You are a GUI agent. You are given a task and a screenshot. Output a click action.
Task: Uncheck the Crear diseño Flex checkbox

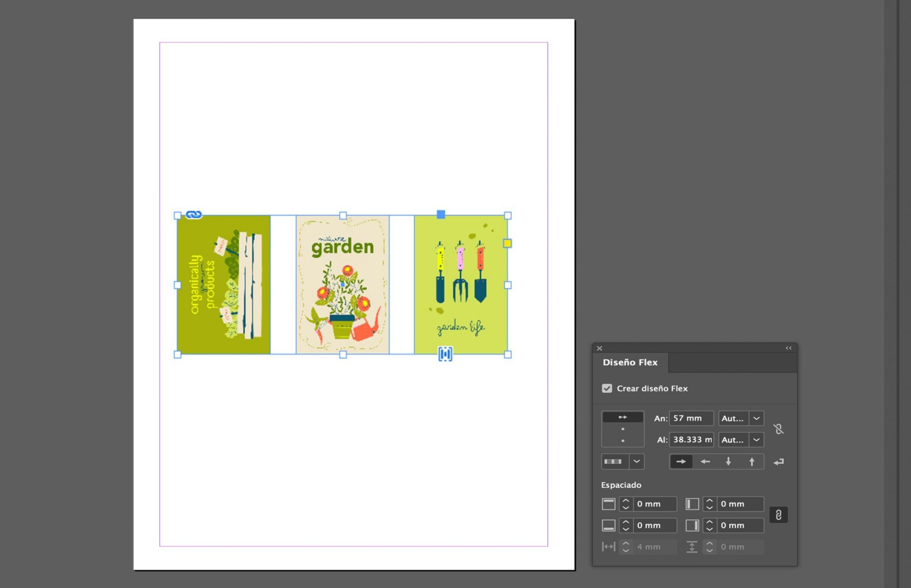pyautogui.click(x=607, y=388)
